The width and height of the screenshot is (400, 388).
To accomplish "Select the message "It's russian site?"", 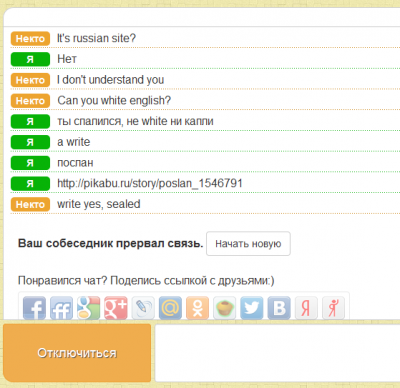I will (96, 38).
